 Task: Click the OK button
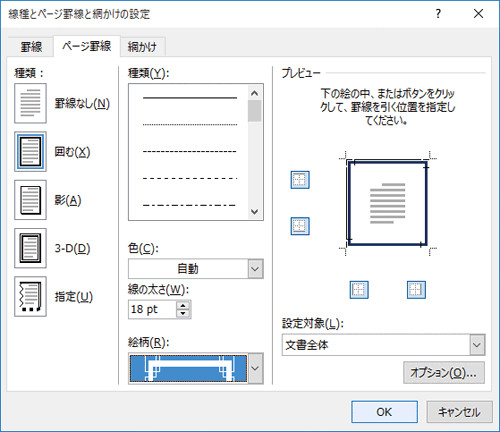384,412
